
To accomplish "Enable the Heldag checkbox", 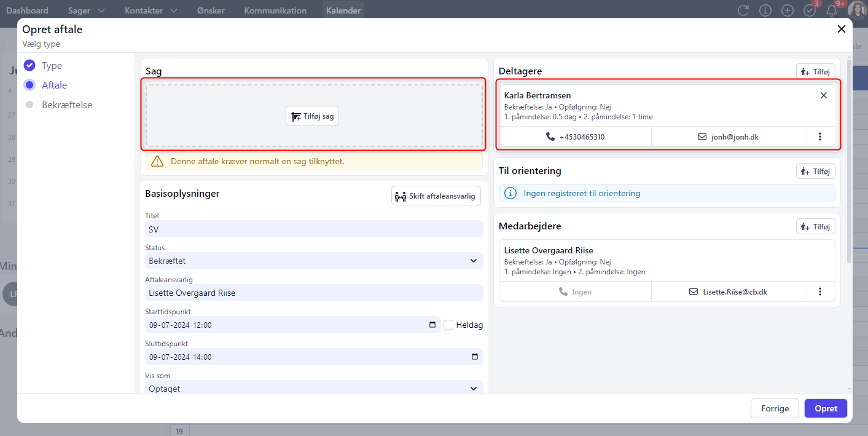I will point(449,325).
